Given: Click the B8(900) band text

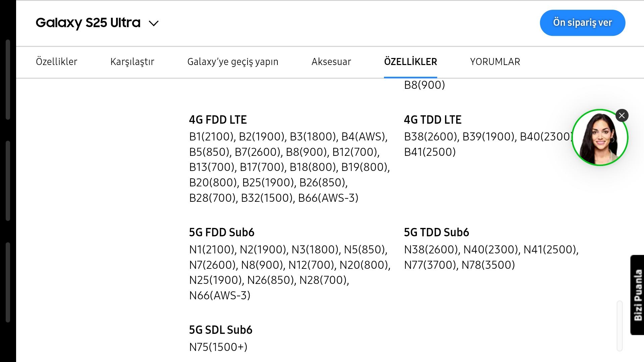Looking at the screenshot, I should pos(424,85).
